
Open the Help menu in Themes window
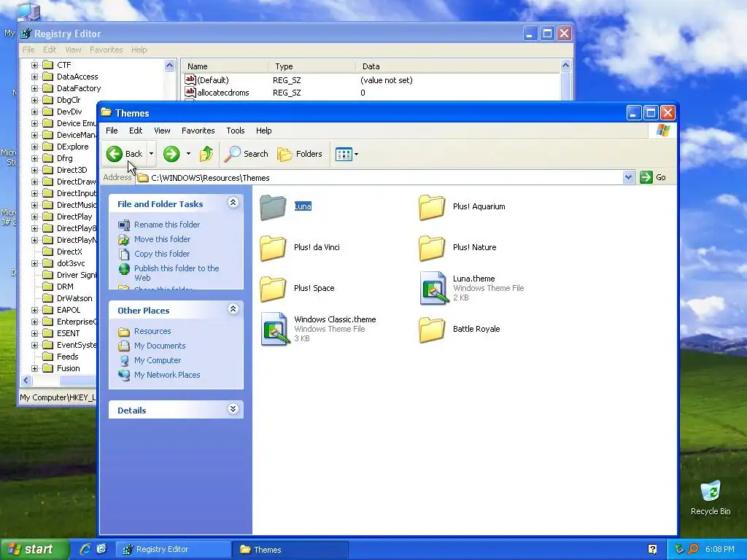(x=263, y=131)
